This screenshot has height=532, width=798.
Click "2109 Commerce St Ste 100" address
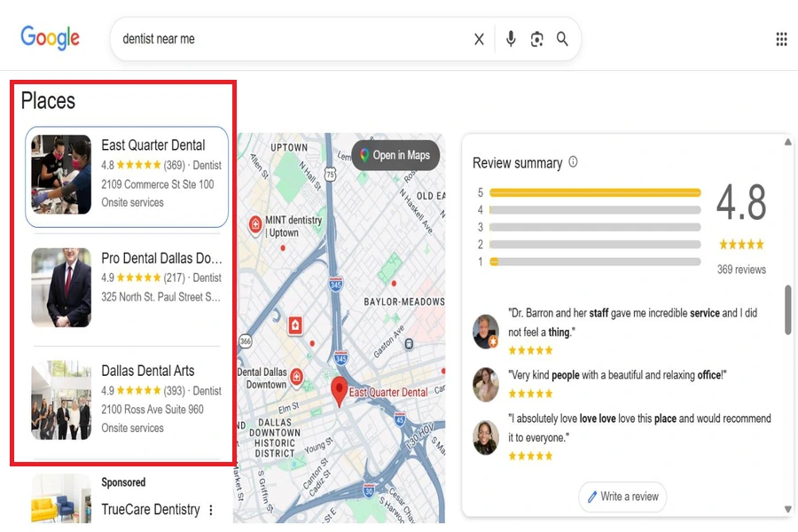click(x=157, y=184)
